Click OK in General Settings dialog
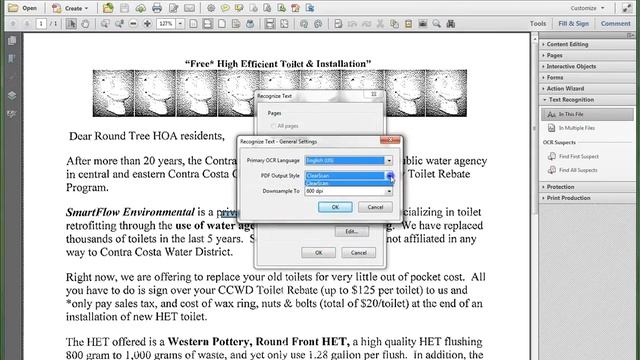This screenshot has height=360, width=640. click(x=335, y=207)
